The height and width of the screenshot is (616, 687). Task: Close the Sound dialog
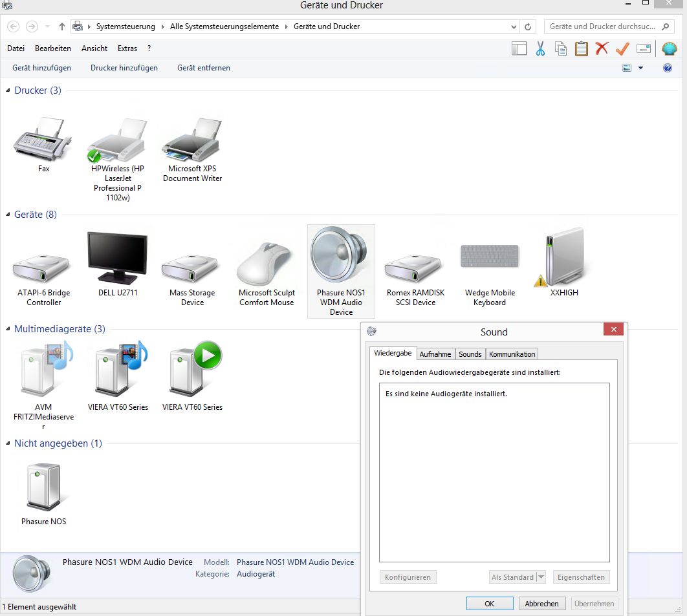coord(613,329)
